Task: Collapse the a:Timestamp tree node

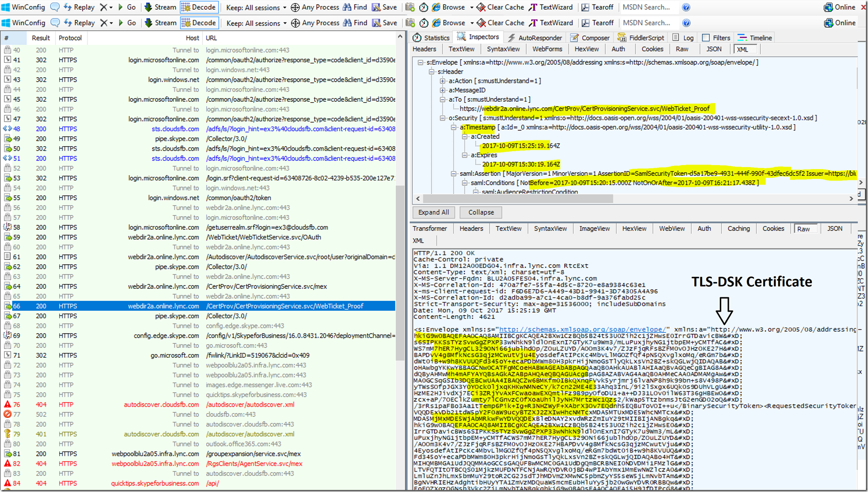Action: [453, 127]
